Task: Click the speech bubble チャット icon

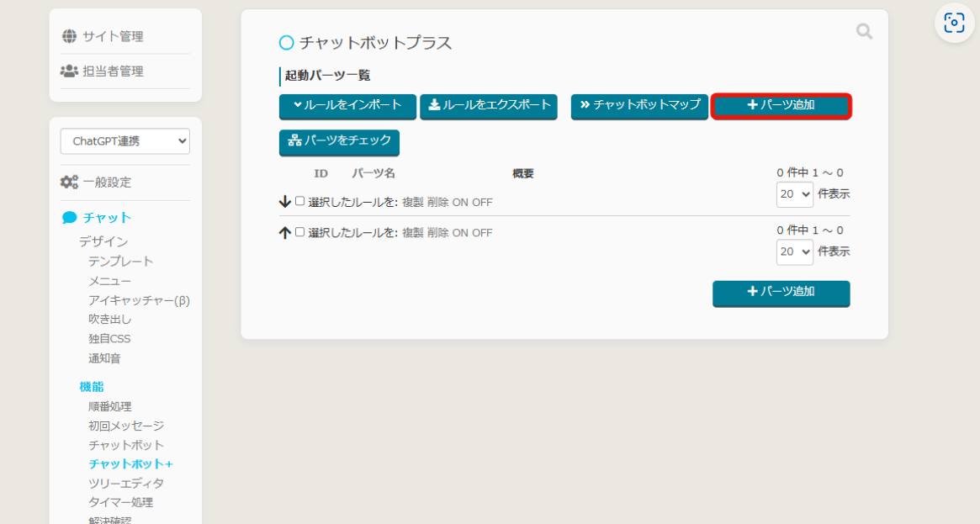Action: click(x=70, y=218)
